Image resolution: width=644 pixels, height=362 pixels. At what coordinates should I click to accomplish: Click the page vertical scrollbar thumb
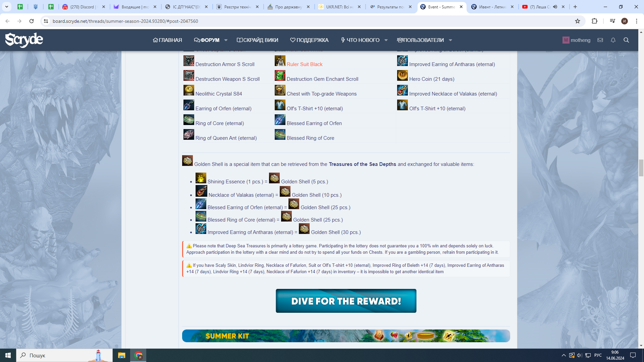coord(641,168)
